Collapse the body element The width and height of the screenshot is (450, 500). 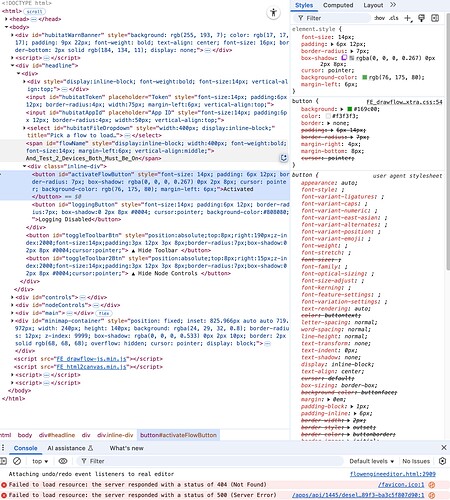[6, 27]
